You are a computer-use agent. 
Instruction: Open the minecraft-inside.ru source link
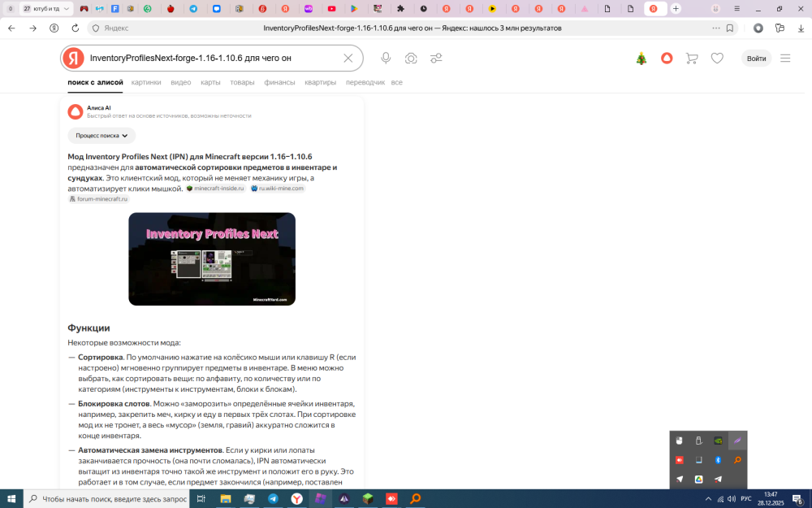pos(215,189)
